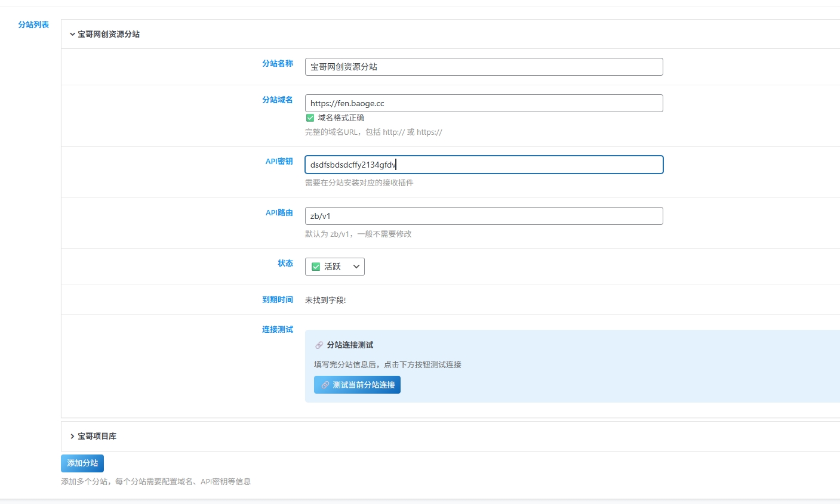Focus the 分站名称 input field
This screenshot has width=840, height=504.
484,67
